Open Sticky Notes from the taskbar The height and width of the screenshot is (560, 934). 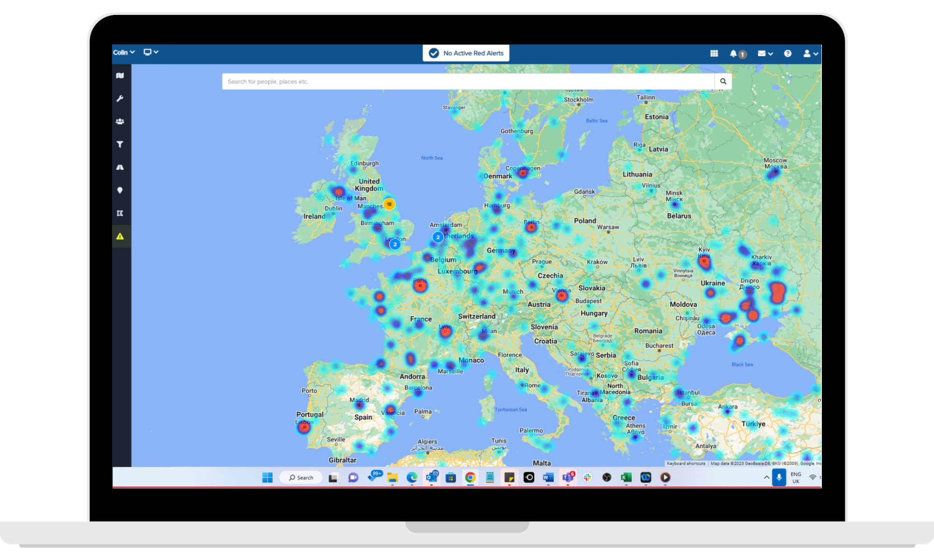click(509, 477)
